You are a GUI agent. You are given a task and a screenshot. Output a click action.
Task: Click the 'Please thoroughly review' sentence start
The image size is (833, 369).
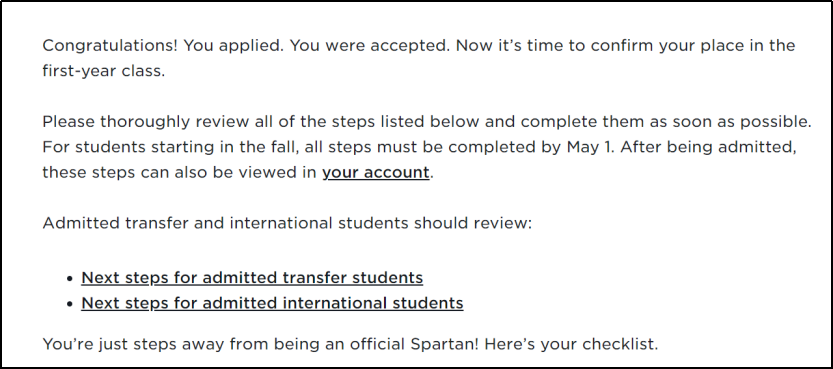click(x=145, y=122)
